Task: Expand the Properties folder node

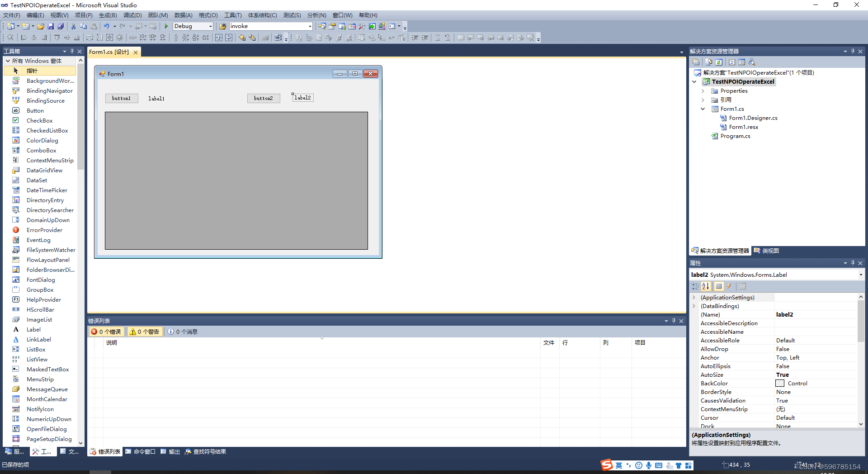Action: tap(703, 91)
